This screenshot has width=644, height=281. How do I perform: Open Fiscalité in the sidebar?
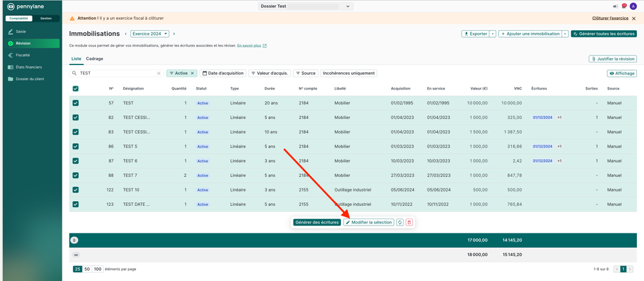[x=23, y=55]
